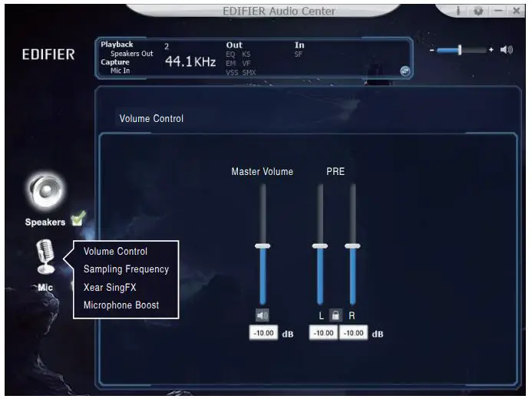The image size is (532, 399).
Task: Close the EDIFIER Audio Center window
Action: click(517, 11)
